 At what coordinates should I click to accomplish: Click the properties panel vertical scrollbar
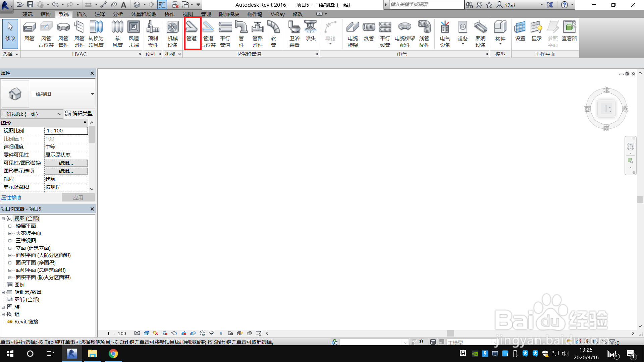pos(92,134)
